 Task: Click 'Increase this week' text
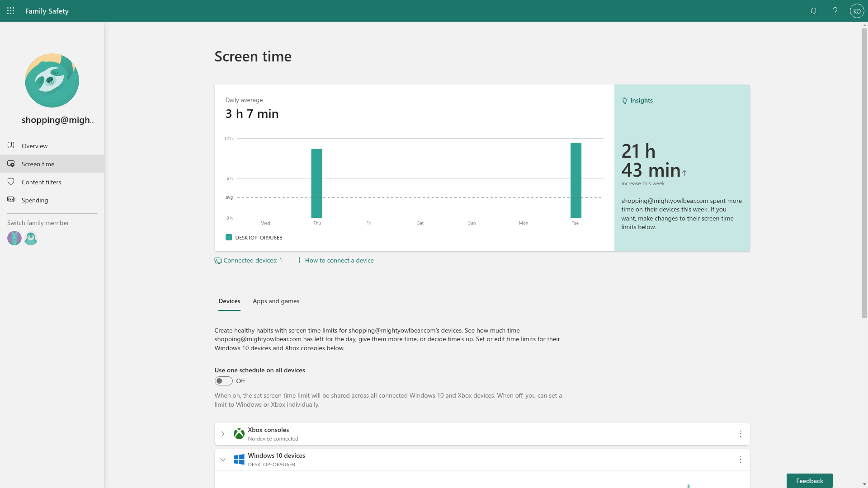(x=643, y=183)
